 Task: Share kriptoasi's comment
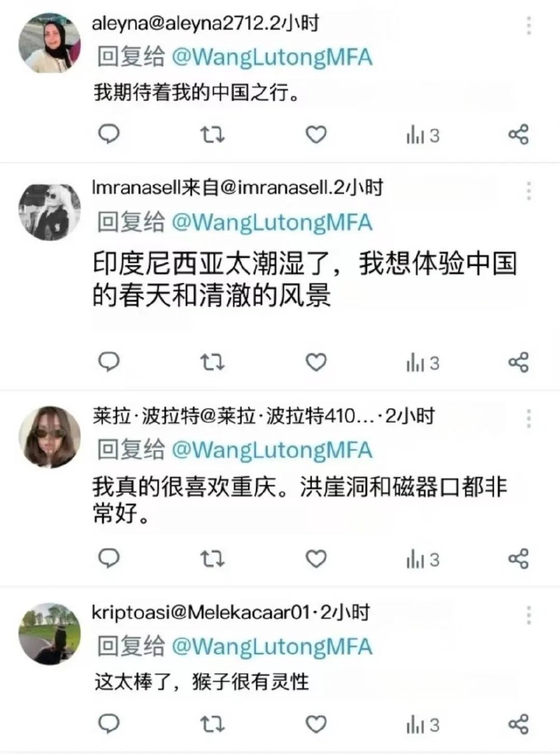pyautogui.click(x=518, y=724)
